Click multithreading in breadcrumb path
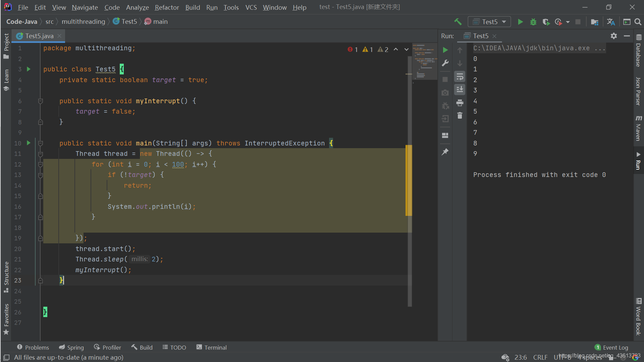The width and height of the screenshot is (644, 362). click(x=84, y=21)
